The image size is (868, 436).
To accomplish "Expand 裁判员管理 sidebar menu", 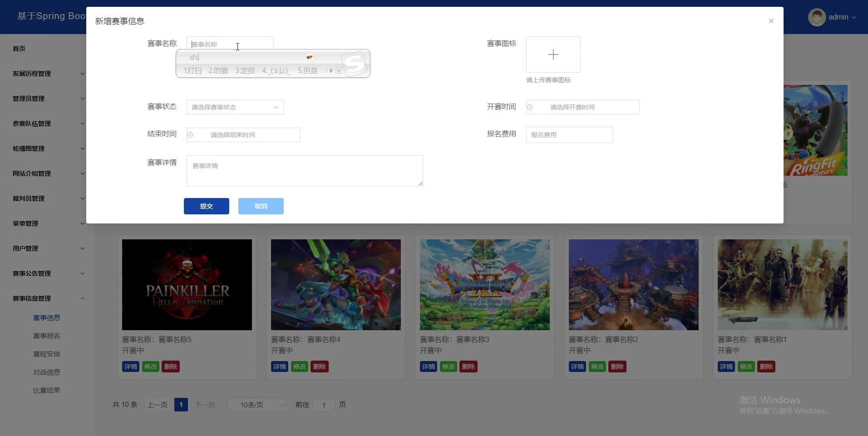I will pyautogui.click(x=48, y=198).
